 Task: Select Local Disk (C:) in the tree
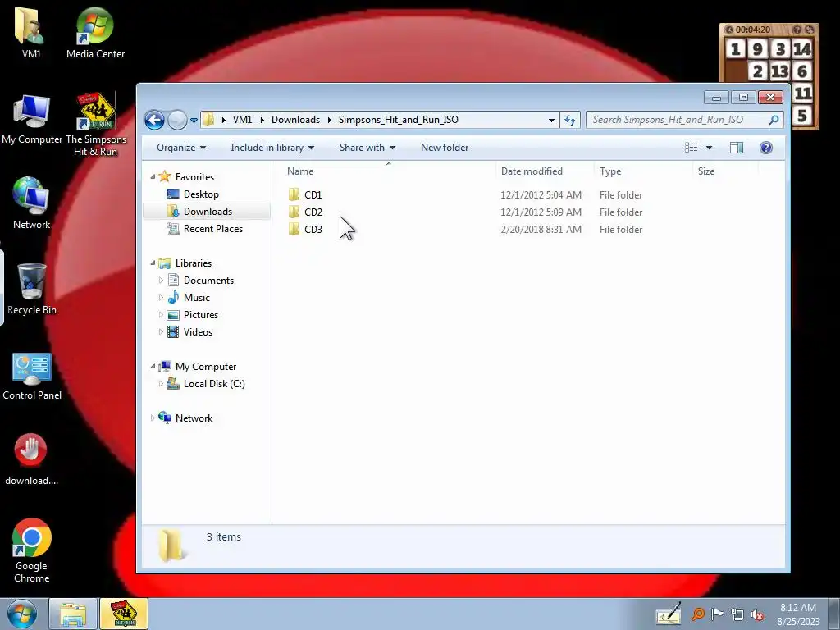tap(214, 384)
